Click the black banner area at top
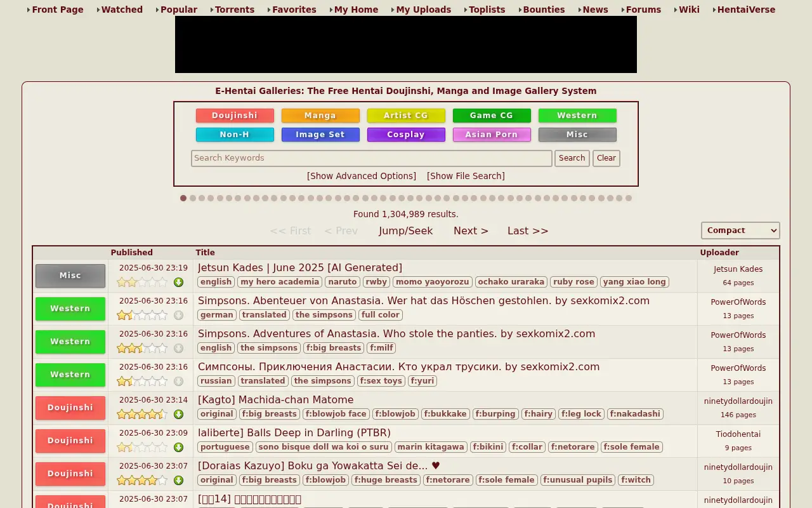The height and width of the screenshot is (508, 812). click(406, 44)
